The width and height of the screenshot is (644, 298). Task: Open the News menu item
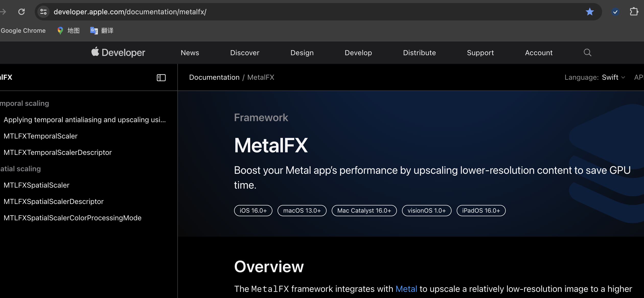click(x=190, y=53)
